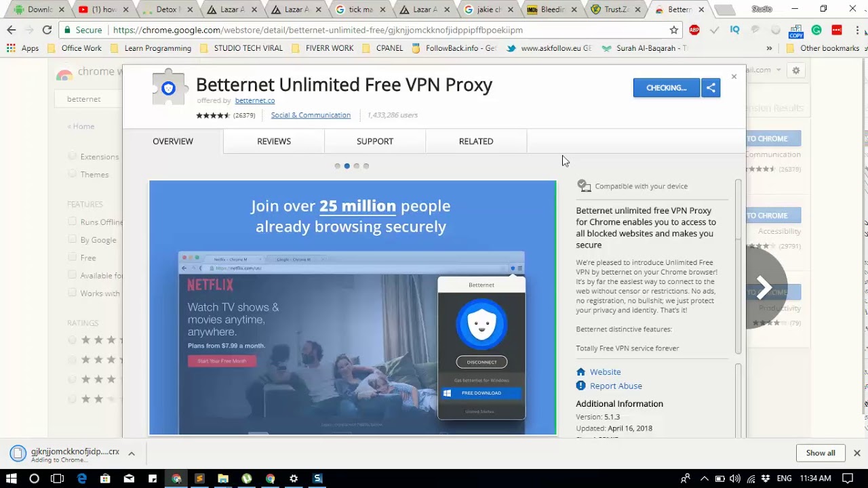Viewport: 868px width, 488px height.
Task: Click the Adblock Plus extension icon
Action: click(x=694, y=30)
